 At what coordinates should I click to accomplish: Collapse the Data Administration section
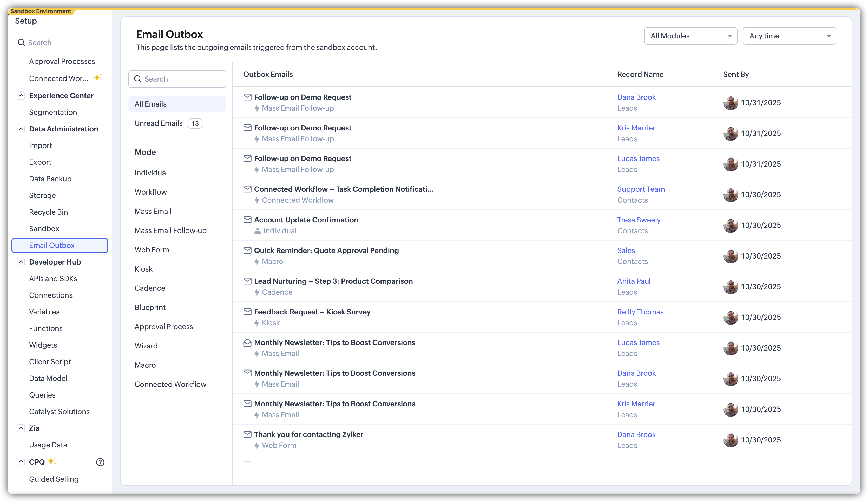(21, 129)
